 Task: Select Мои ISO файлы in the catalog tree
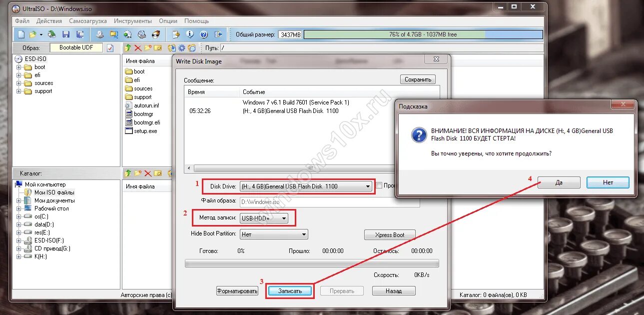click(54, 192)
